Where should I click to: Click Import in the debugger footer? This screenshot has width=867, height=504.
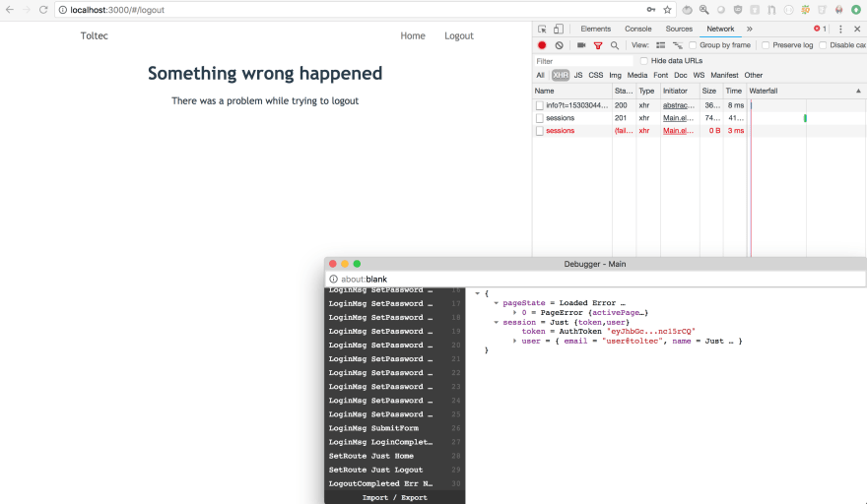coord(375,497)
